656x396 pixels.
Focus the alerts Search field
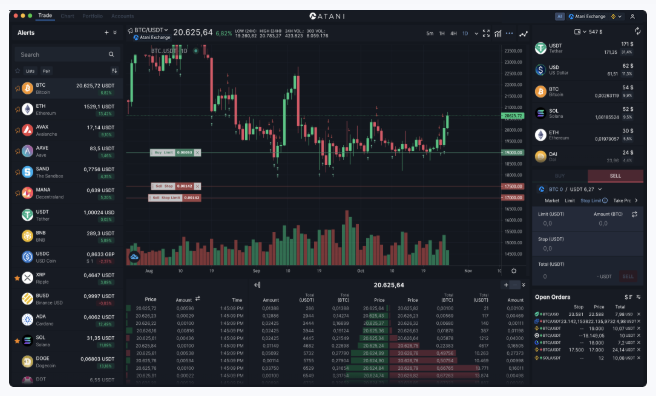click(x=67, y=54)
